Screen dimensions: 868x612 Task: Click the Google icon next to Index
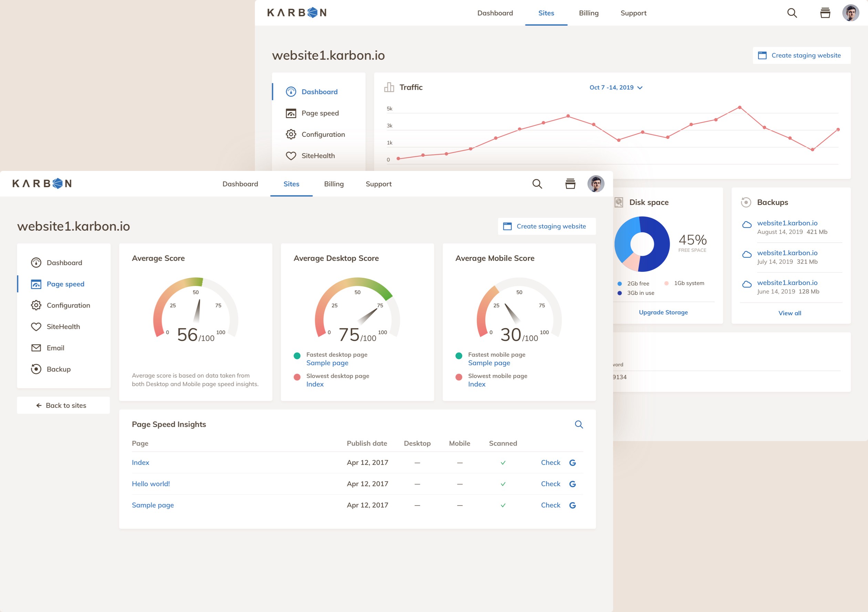click(x=572, y=462)
